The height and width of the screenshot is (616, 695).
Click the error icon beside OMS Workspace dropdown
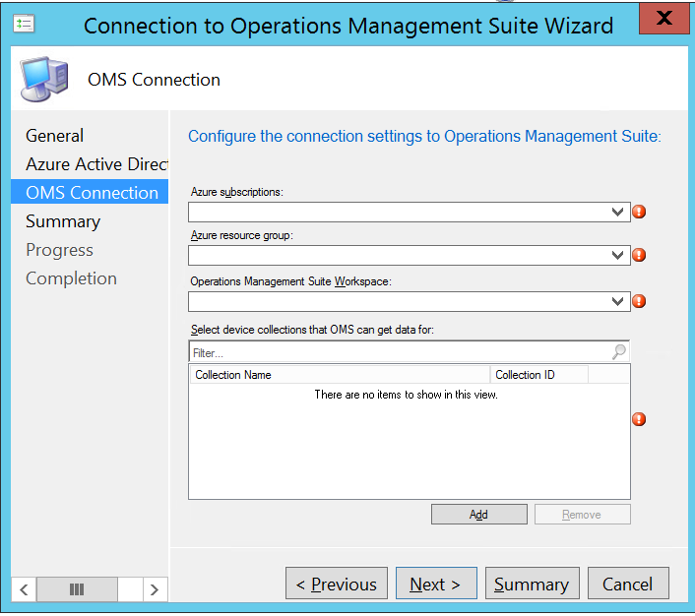639,301
